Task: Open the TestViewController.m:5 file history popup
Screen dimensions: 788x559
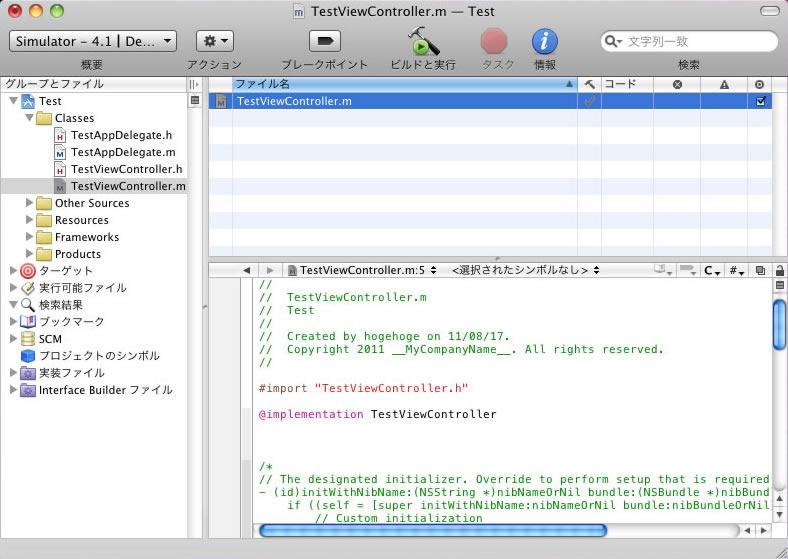Action: (362, 270)
